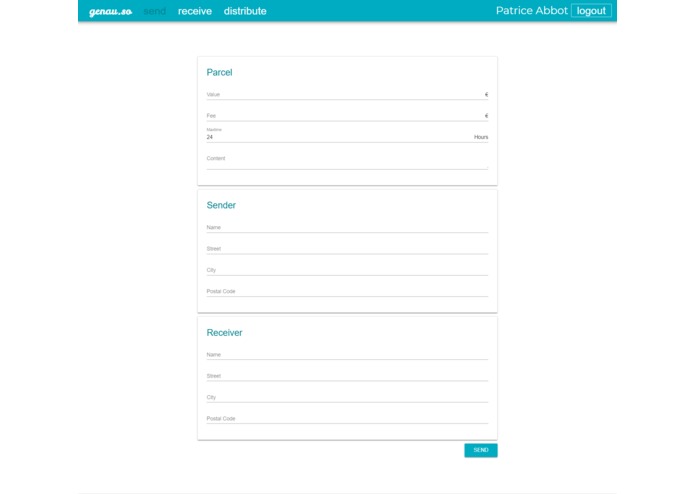Open the receive navigation tab
This screenshot has width=695, height=494.
click(x=195, y=11)
